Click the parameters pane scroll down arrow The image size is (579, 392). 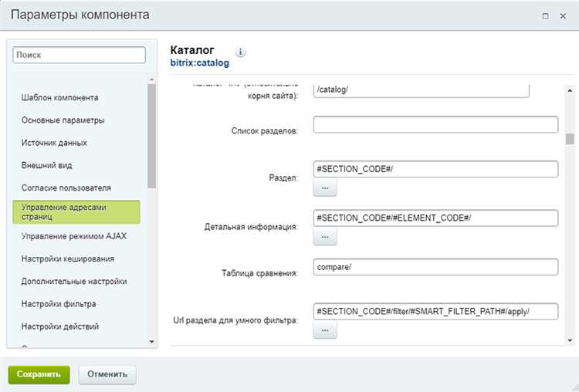[570, 341]
